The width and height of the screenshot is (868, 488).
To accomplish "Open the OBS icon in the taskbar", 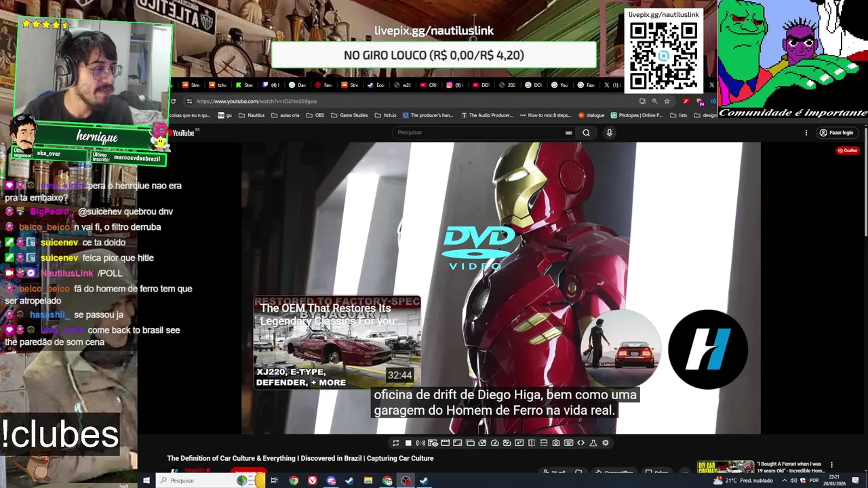I will (x=406, y=481).
